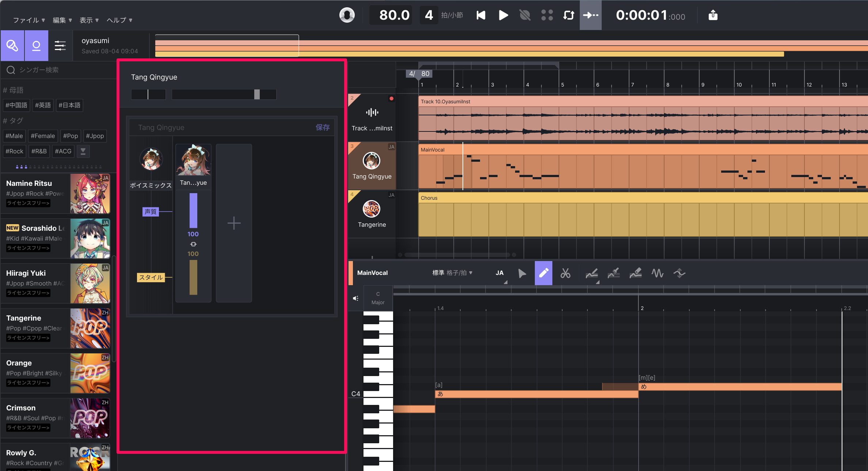Select the pencil note drawing tool
The image size is (868, 471).
tap(544, 273)
